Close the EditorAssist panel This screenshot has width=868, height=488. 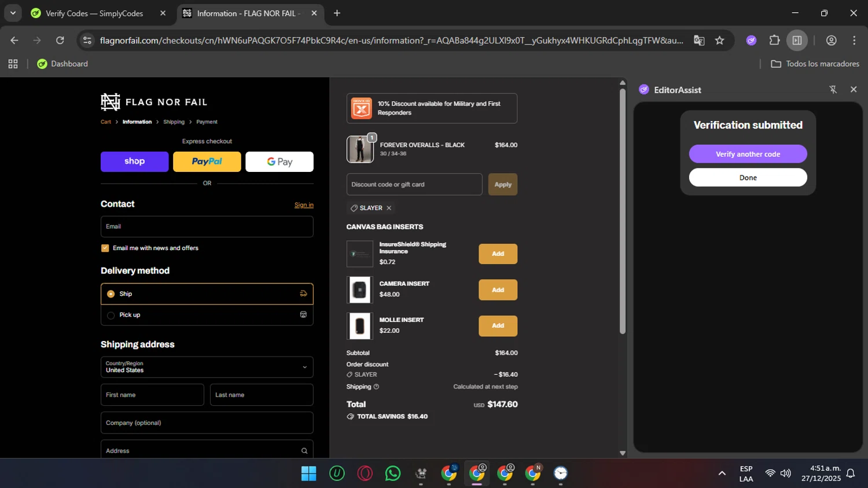click(854, 90)
